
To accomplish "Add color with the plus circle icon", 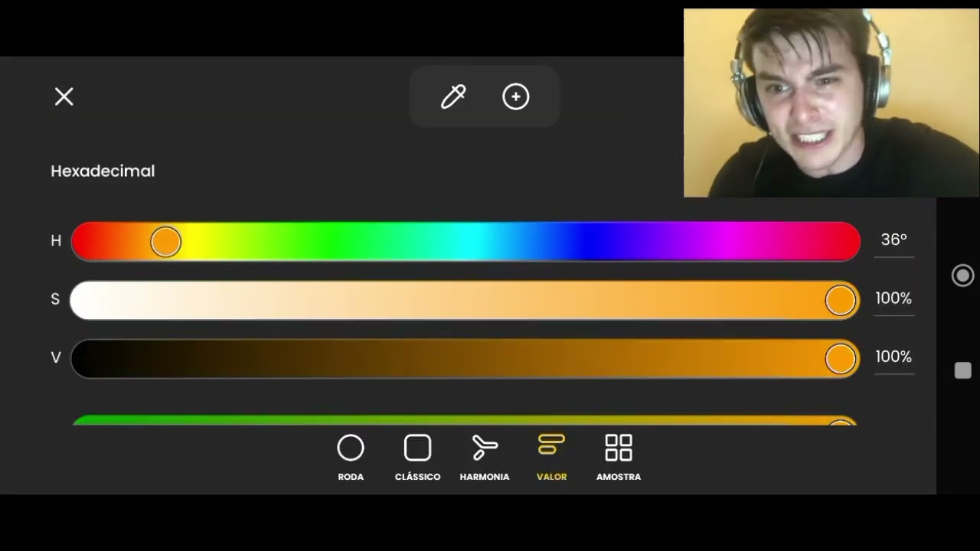I will pyautogui.click(x=516, y=96).
